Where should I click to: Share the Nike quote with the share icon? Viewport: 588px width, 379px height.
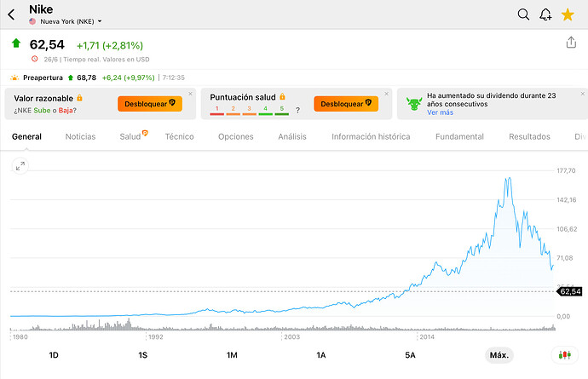point(571,43)
